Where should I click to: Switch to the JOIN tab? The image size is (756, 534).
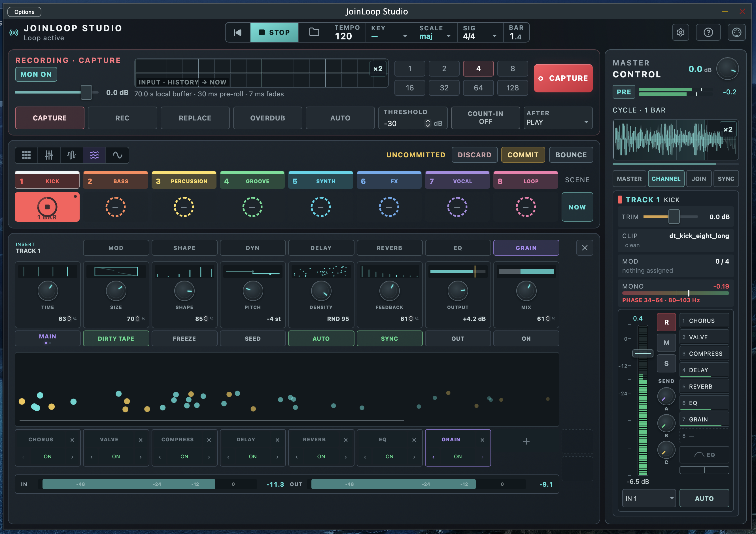click(x=698, y=179)
